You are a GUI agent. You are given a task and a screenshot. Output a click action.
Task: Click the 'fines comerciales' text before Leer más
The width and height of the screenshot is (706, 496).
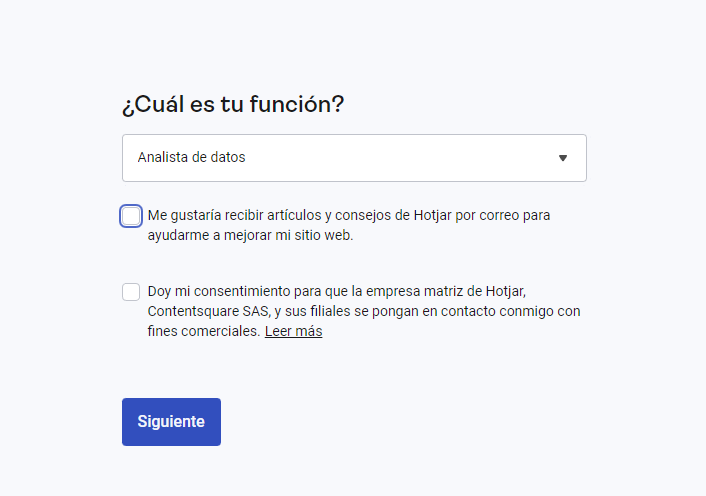click(204, 331)
